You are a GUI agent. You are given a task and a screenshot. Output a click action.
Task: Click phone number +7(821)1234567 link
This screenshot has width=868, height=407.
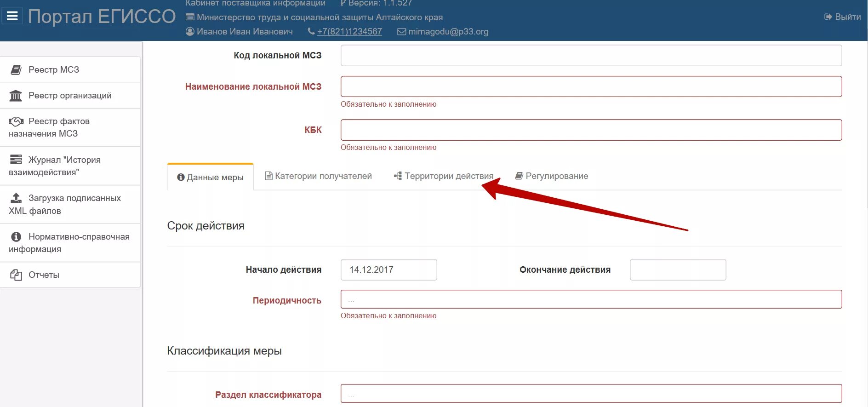pos(349,31)
